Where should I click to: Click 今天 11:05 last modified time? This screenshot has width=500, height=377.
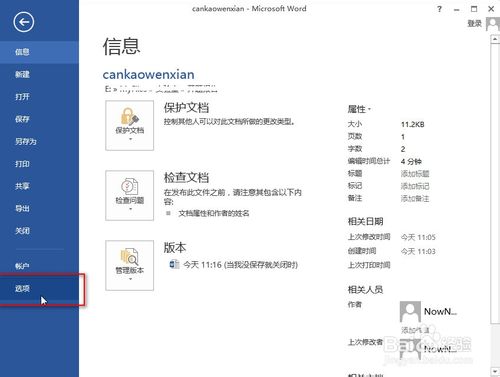point(418,237)
